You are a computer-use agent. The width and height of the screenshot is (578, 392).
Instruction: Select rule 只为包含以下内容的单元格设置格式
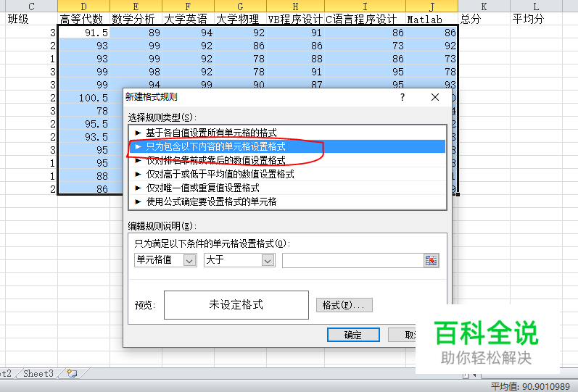pyautogui.click(x=287, y=146)
